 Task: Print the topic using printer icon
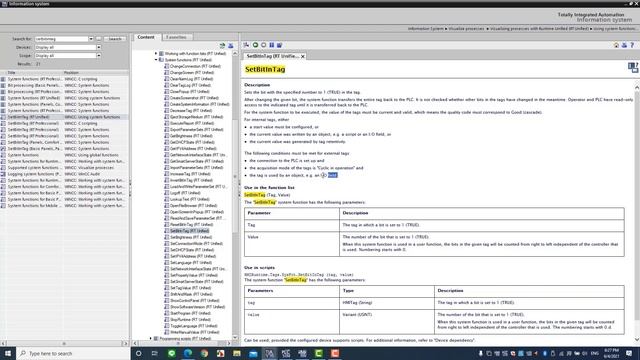click(624, 45)
